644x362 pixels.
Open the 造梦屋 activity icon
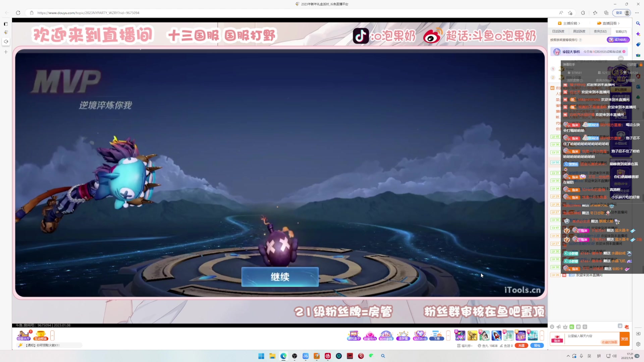[x=403, y=335]
